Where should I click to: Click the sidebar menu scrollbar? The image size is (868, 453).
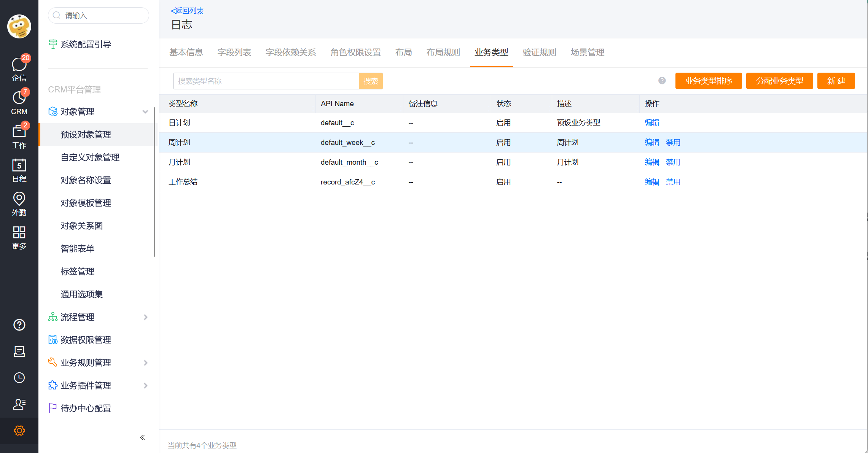click(x=154, y=182)
